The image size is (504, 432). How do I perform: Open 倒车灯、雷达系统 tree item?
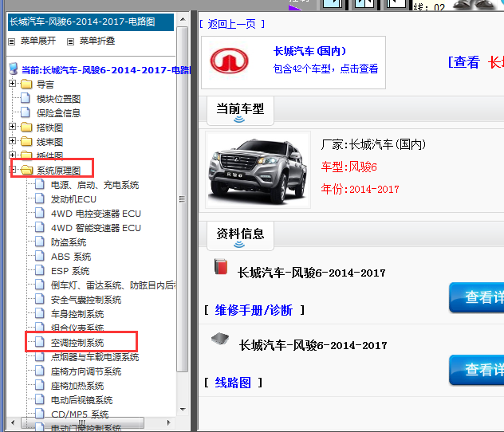tap(112, 285)
